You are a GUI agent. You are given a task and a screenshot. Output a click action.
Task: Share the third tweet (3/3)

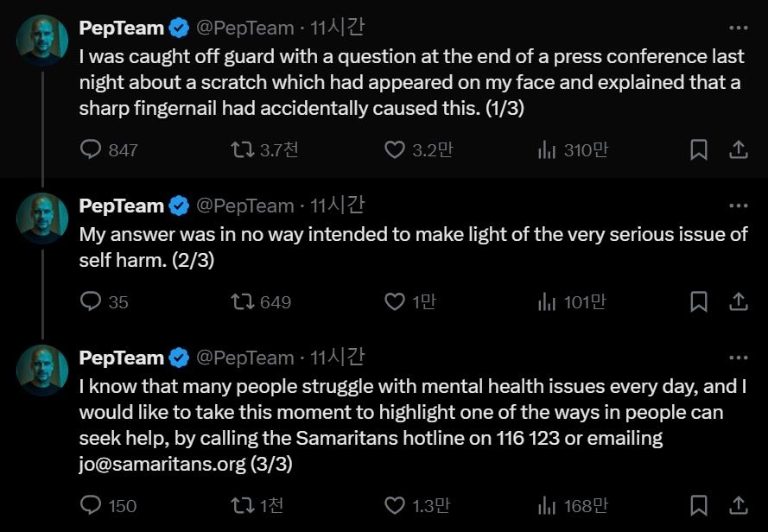click(x=739, y=505)
